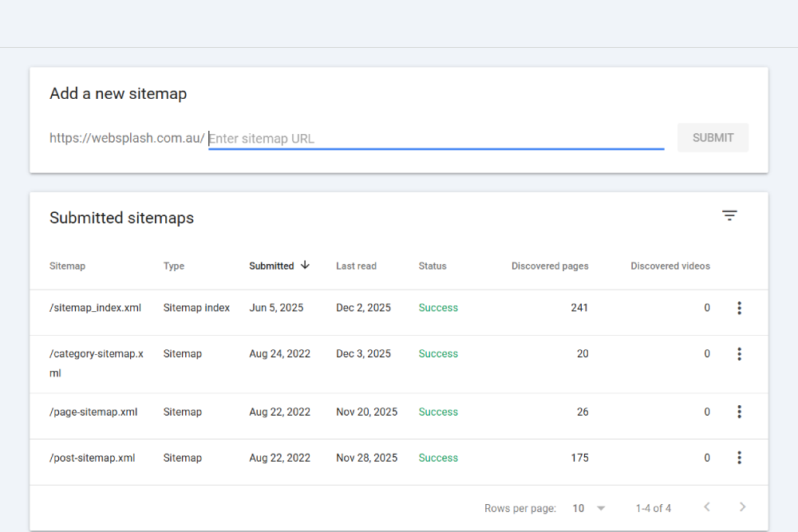798x532 pixels.
Task: Open the /page-sitemap.xml sitemap entry
Action: point(93,412)
